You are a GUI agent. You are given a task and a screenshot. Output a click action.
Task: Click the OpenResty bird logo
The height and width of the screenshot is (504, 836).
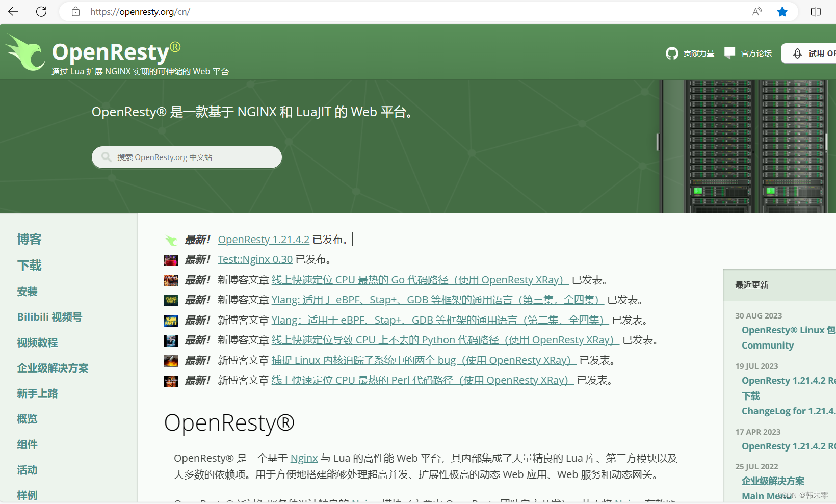click(25, 51)
